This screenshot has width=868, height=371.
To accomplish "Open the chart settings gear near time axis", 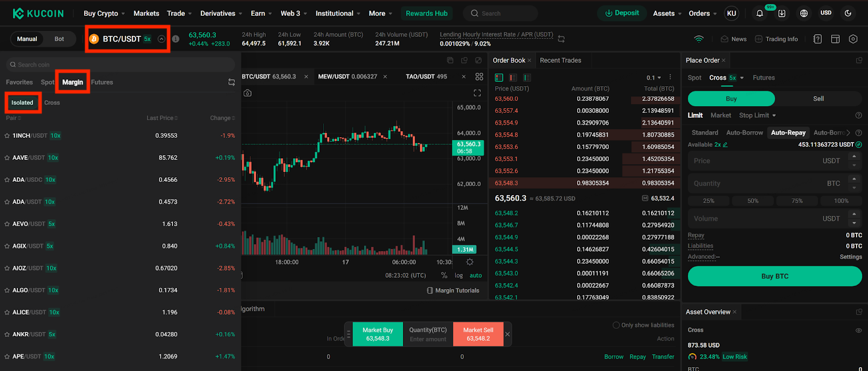I will tap(470, 262).
